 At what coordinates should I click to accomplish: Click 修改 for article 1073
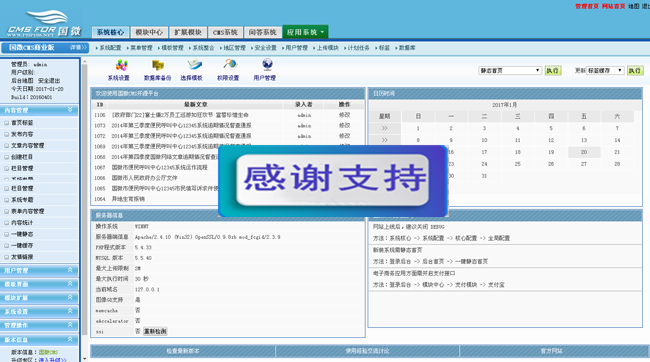(344, 125)
